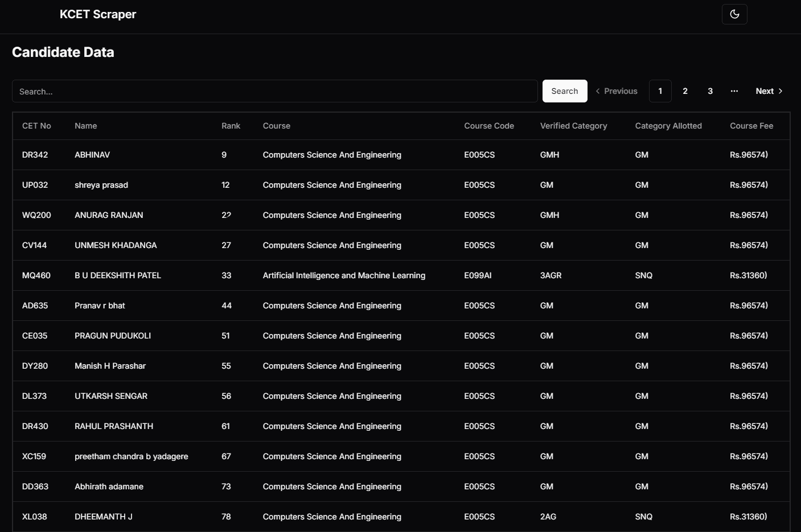801x532 pixels.
Task: Open the KCET Scraper home title
Action: [x=98, y=14]
